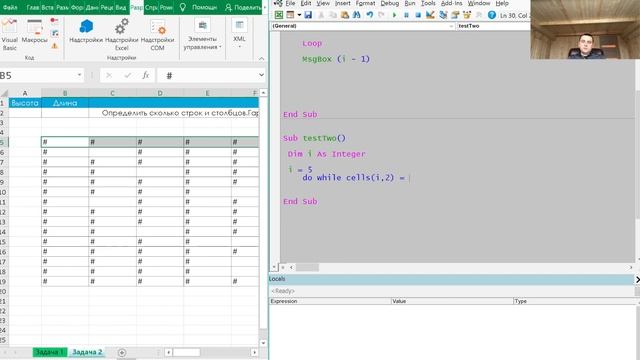Open the Add-Ins menu in VBA editor
640x360 pixels.
click(x=451, y=3)
